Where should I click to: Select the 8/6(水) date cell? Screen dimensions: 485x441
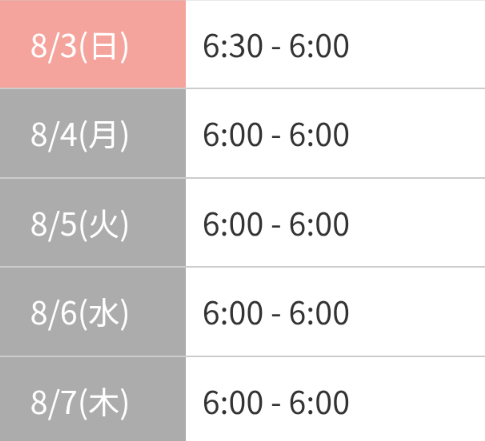[93, 312]
